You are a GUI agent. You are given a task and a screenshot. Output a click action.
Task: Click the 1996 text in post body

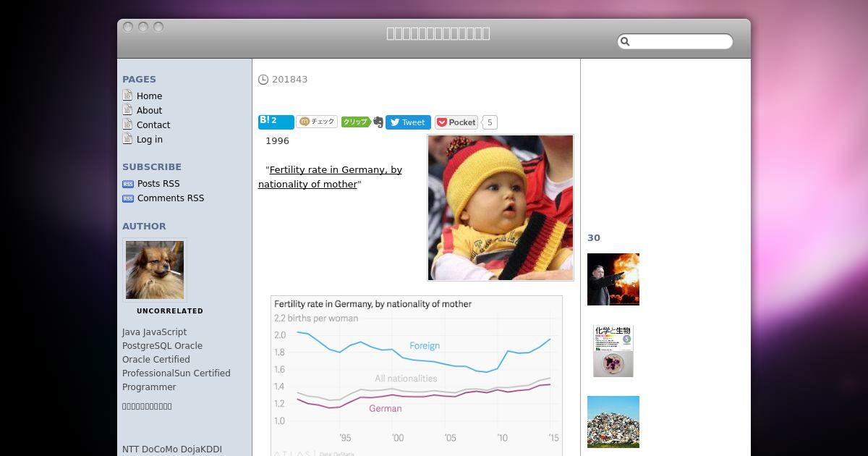pyautogui.click(x=277, y=140)
